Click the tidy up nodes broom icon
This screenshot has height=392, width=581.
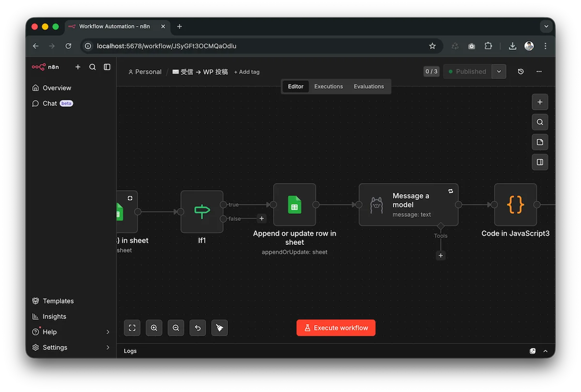coord(219,328)
